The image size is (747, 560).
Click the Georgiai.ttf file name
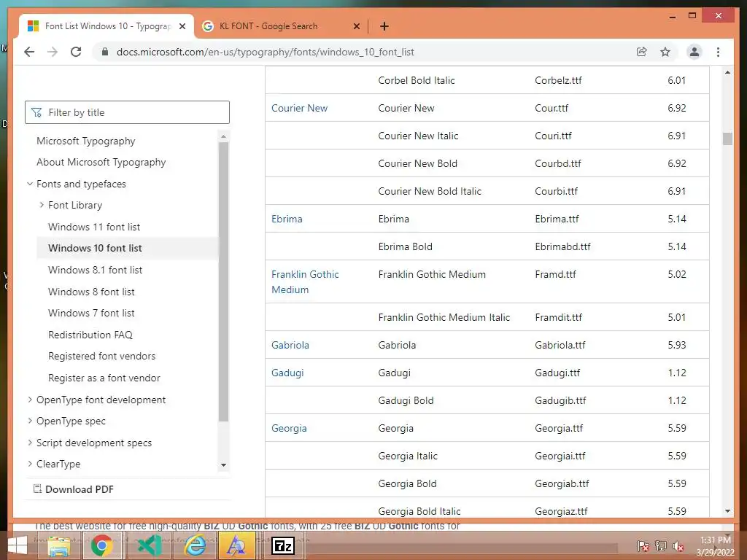[x=560, y=456]
